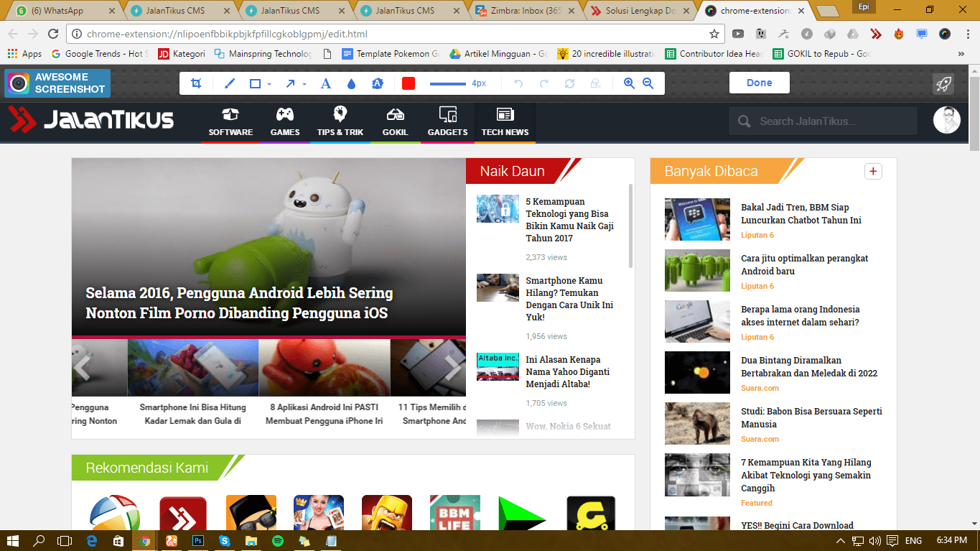Screen dimensions: 980x551
Task: Click the redo arrow icon
Action: (x=544, y=83)
